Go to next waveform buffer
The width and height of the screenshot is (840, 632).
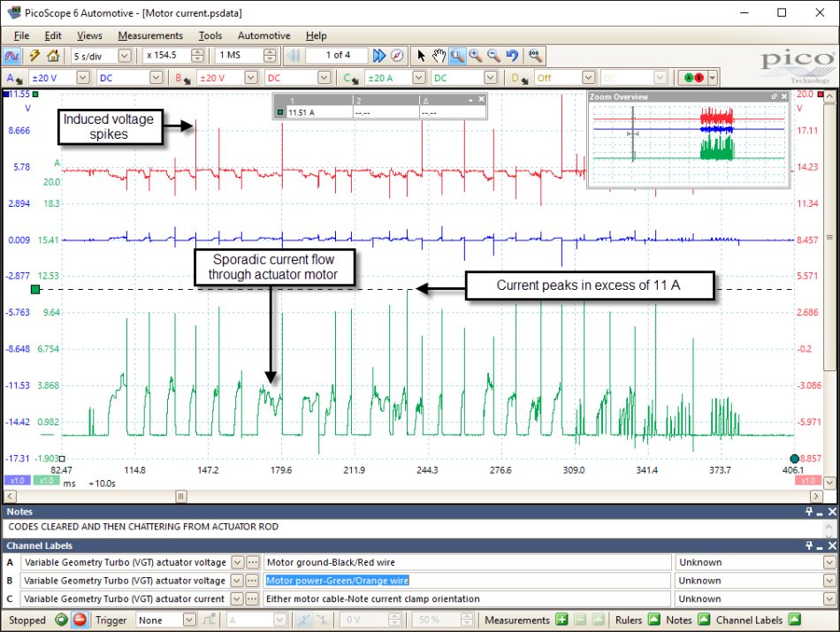click(378, 55)
